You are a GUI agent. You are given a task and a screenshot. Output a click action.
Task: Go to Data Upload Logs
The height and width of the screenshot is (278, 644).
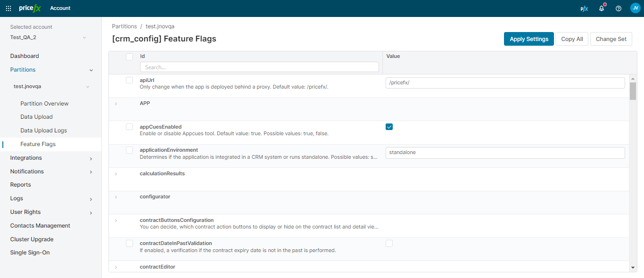43,131
